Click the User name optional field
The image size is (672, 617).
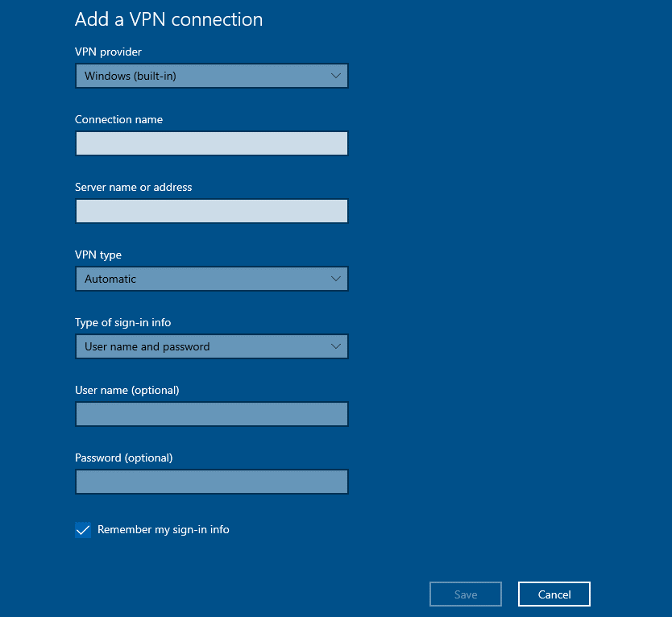(x=211, y=414)
